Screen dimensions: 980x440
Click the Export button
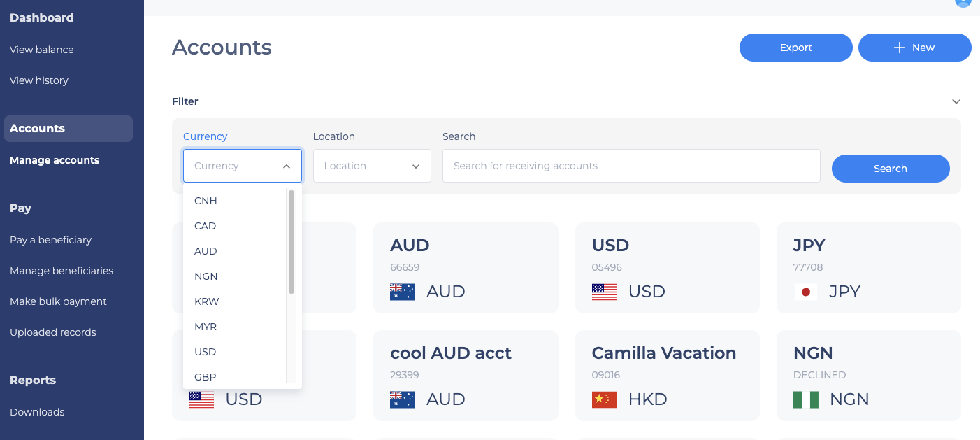tap(796, 48)
